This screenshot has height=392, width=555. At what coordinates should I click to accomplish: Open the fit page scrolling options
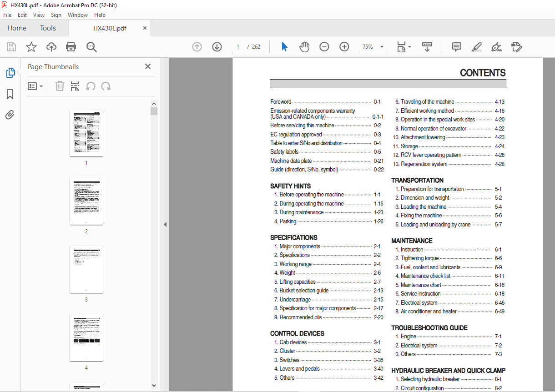point(404,47)
